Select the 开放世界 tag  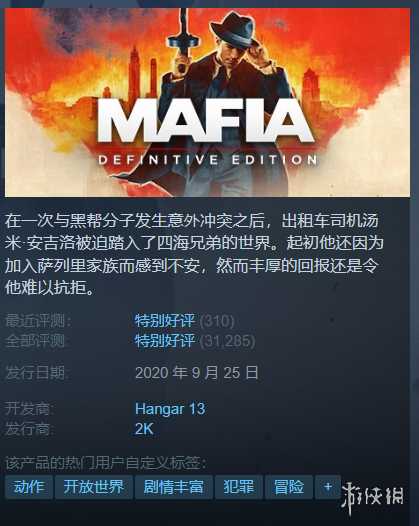pos(94,487)
